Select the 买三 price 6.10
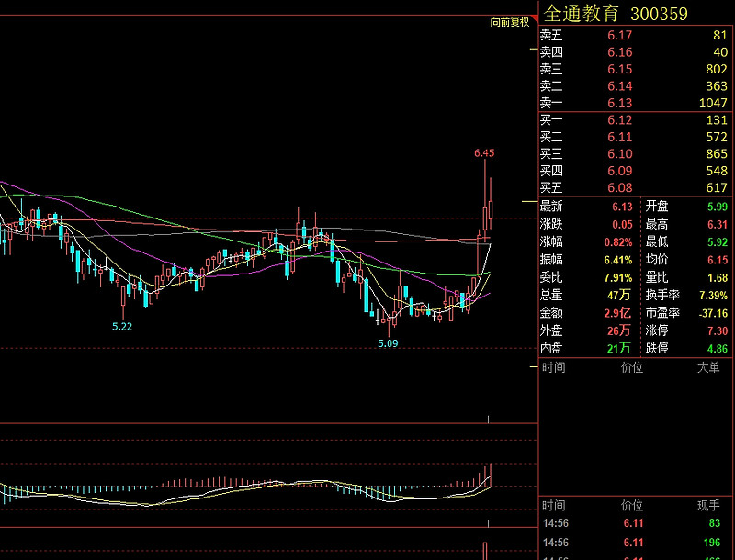This screenshot has height=560, width=735. pos(619,153)
